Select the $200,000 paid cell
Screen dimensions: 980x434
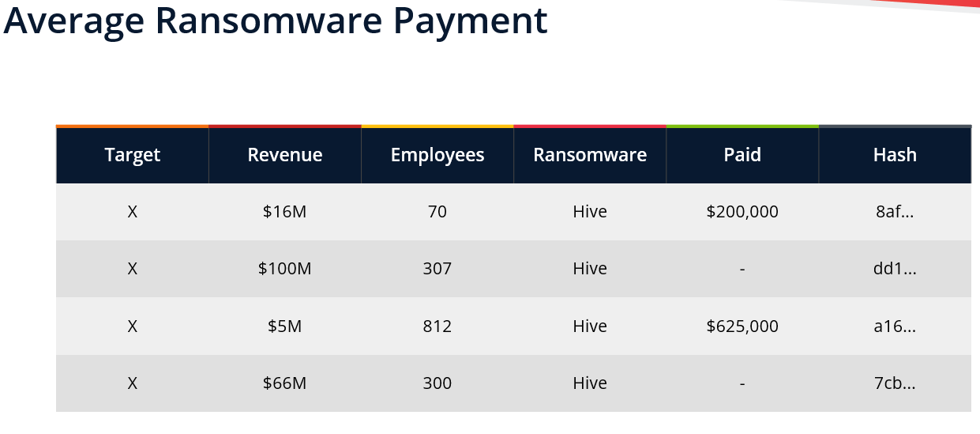coord(742,212)
